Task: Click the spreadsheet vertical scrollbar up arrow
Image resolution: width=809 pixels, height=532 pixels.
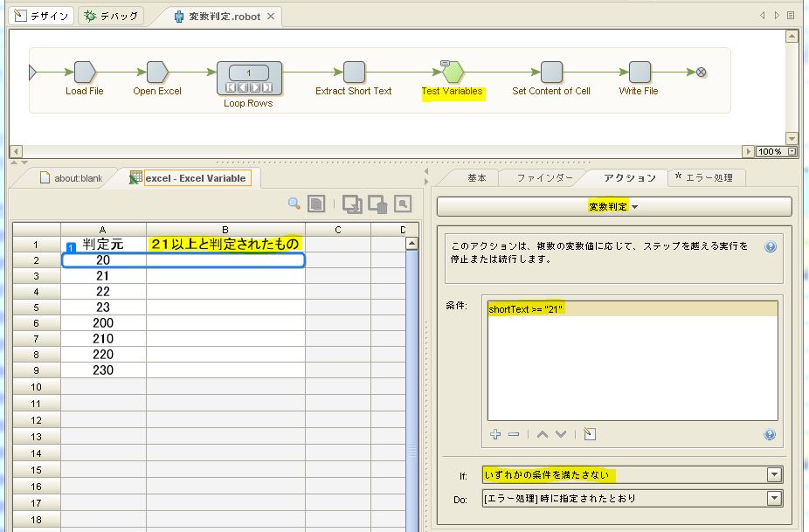Action: (411, 244)
